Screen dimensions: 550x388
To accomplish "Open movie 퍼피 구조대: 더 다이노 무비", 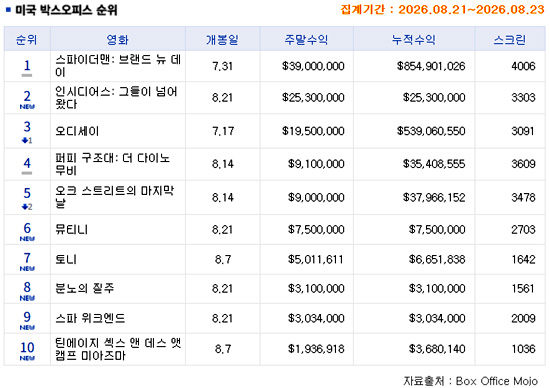I will pos(113,164).
